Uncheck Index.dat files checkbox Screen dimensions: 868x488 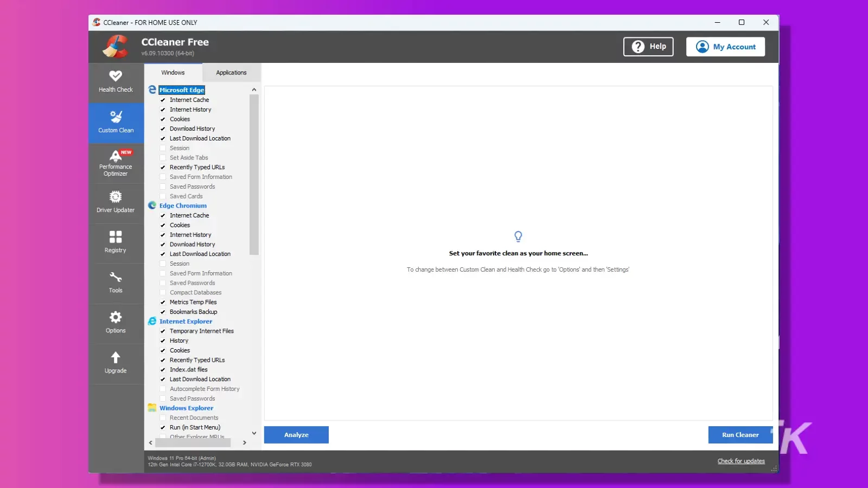point(163,369)
